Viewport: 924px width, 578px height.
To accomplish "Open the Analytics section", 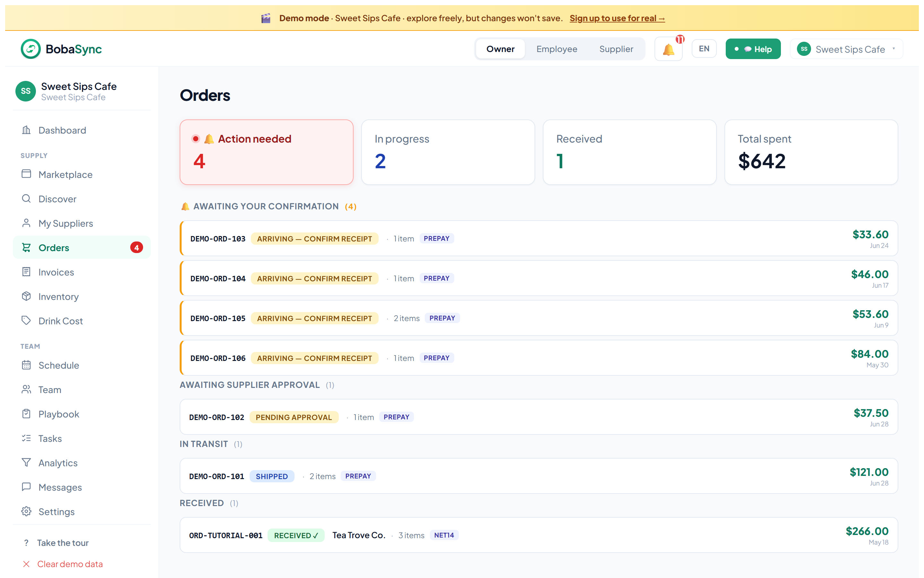I will 82,463.
